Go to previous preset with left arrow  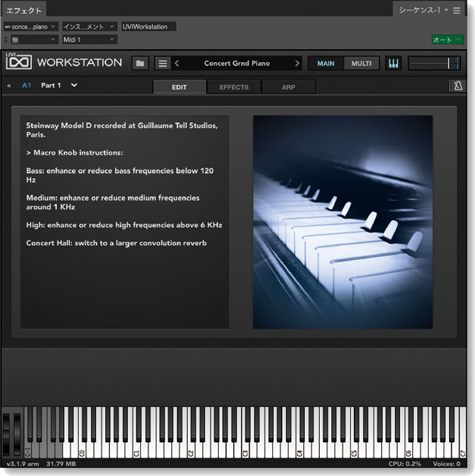pos(177,63)
